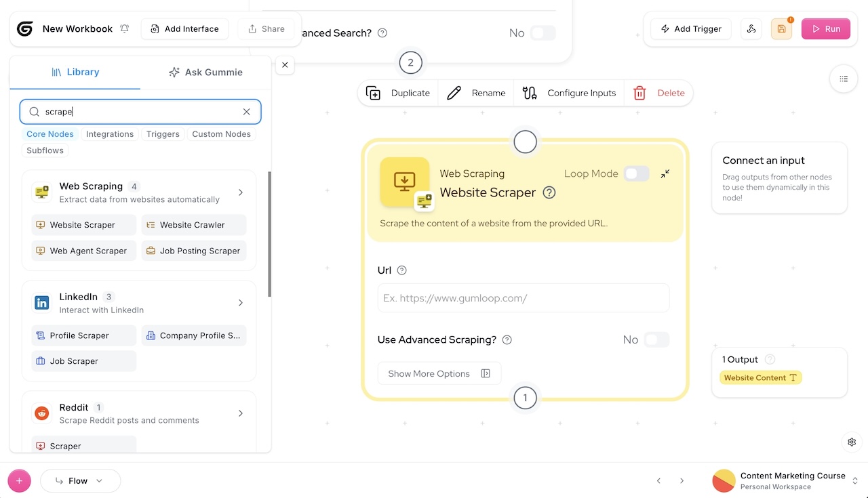This screenshot has height=498, width=868.
Task: Click the workspace avatar circle icon
Action: [x=724, y=481]
